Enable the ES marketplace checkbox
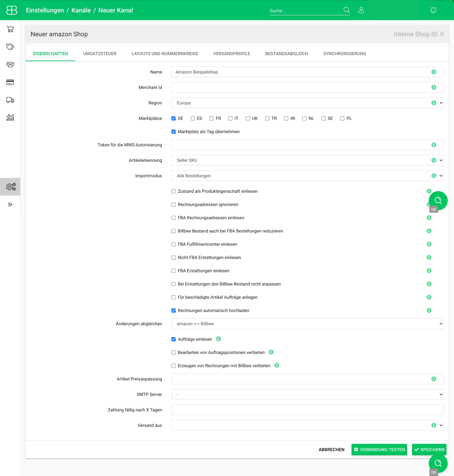 (x=193, y=118)
